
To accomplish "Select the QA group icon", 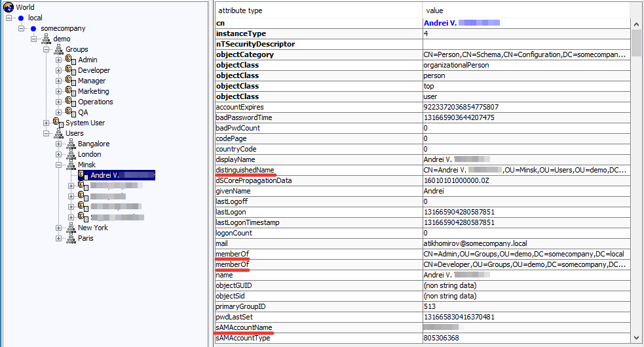I will pyautogui.click(x=71, y=112).
